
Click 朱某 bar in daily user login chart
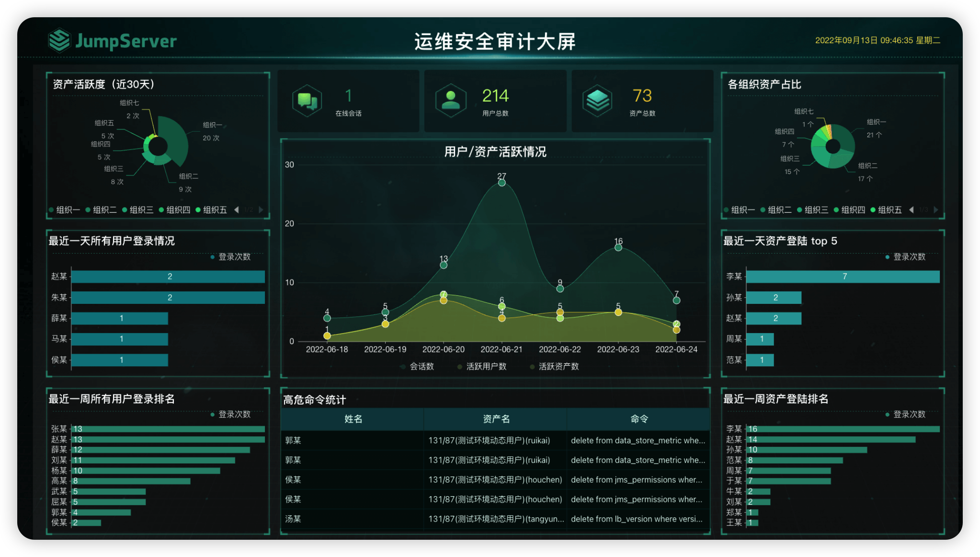pyautogui.click(x=168, y=298)
